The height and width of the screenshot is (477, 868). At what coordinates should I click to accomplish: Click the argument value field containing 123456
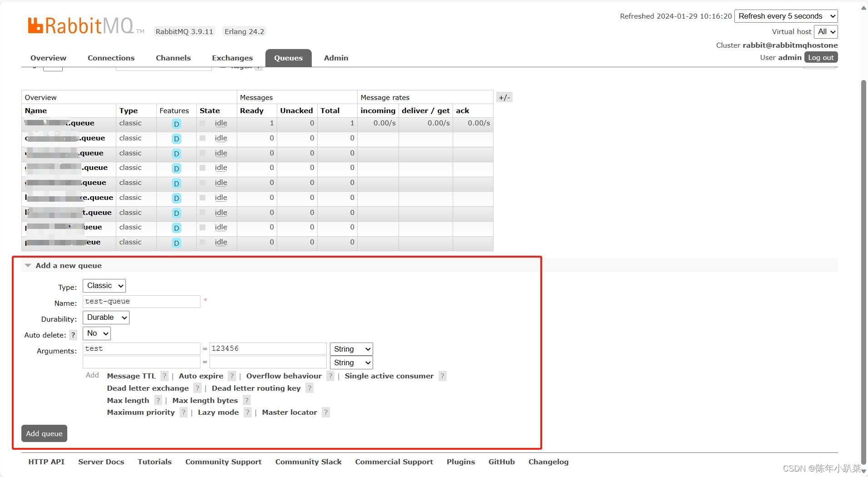(268, 349)
